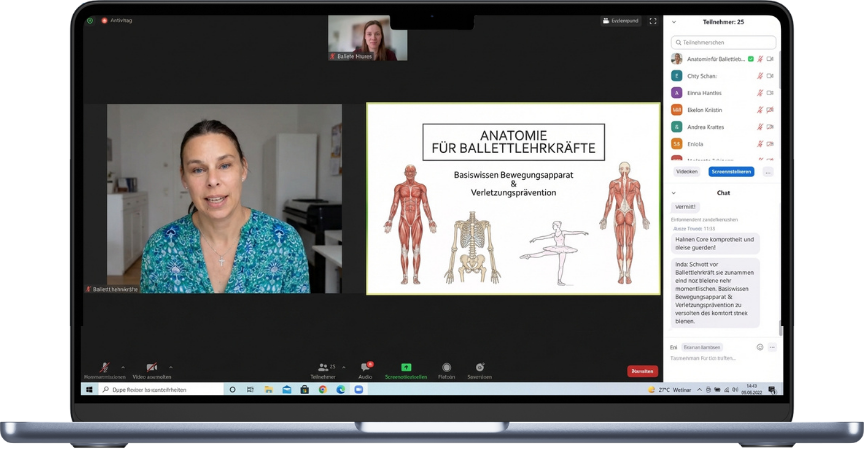Click the participant search field
864x449 pixels.
724,43
